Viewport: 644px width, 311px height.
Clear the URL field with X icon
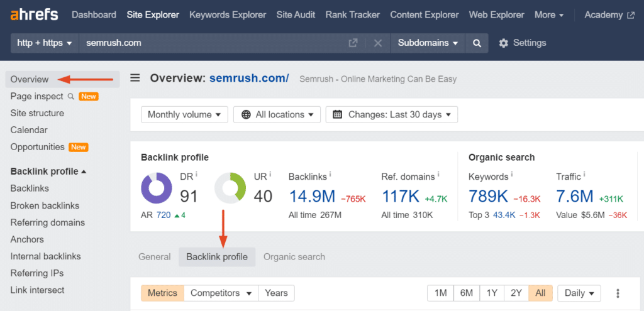pyautogui.click(x=378, y=43)
